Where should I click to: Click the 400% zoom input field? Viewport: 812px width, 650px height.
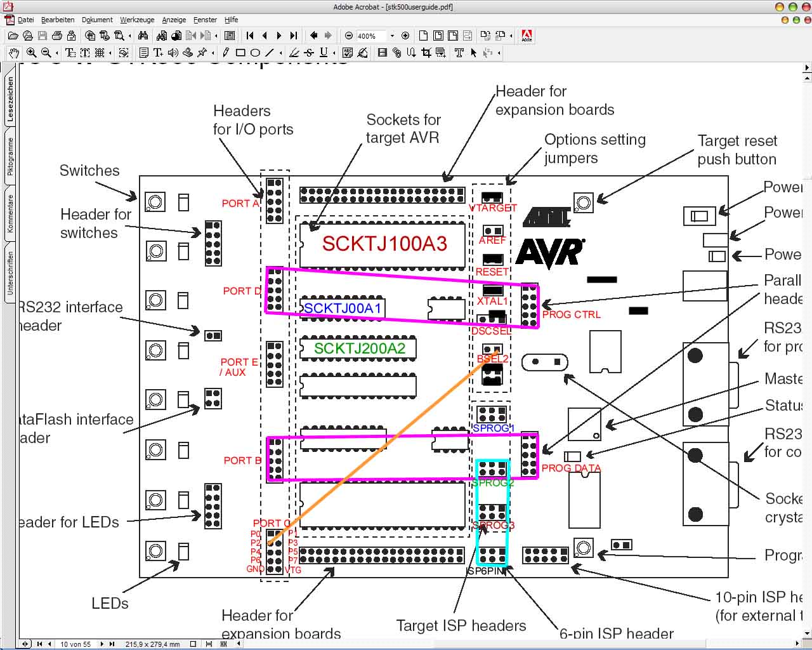point(372,36)
